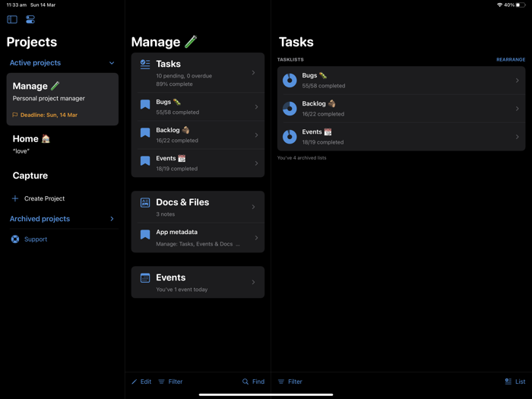
Task: Open the Support link
Action: point(36,239)
